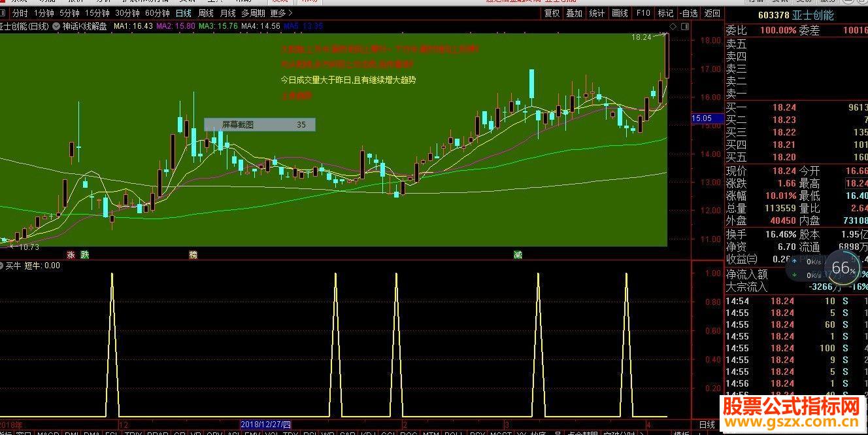
Task: Click the 买牛 短牛: 0.00 indicator label
Action: pos(33,266)
